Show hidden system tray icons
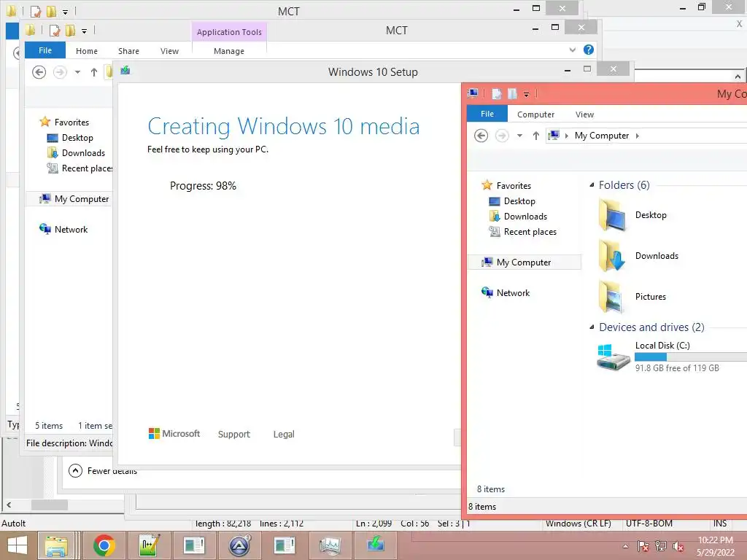Screen dimensions: 747x560 point(625,546)
